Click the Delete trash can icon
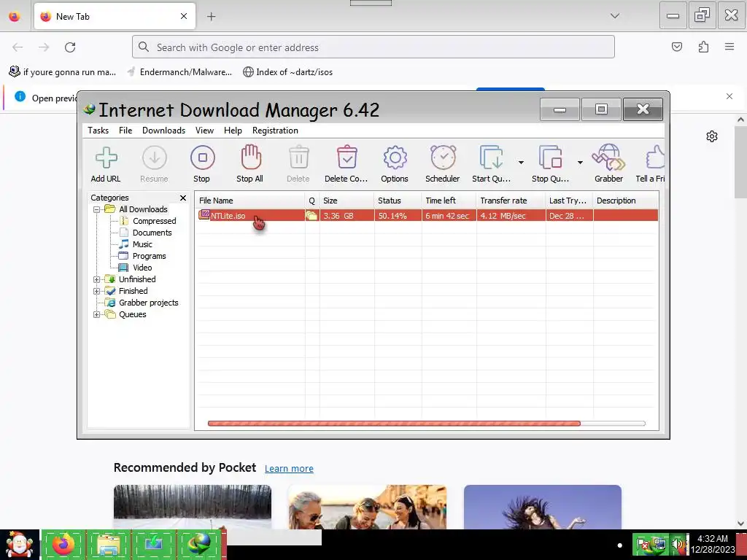 click(298, 157)
